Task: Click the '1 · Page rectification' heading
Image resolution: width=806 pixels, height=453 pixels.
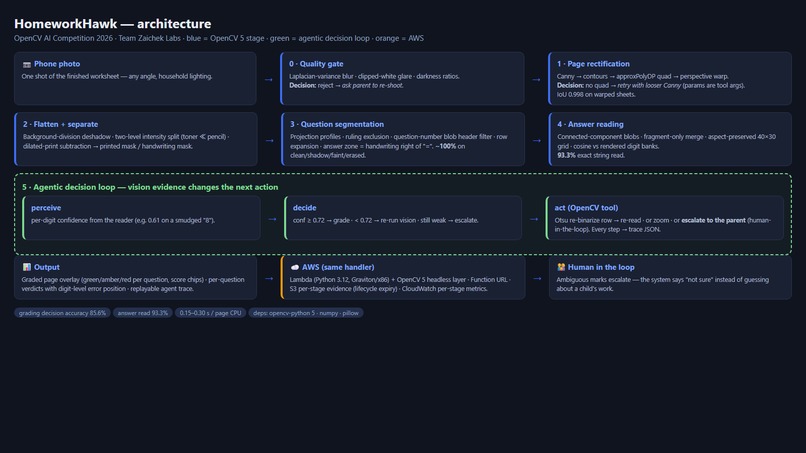Action: tap(593, 64)
